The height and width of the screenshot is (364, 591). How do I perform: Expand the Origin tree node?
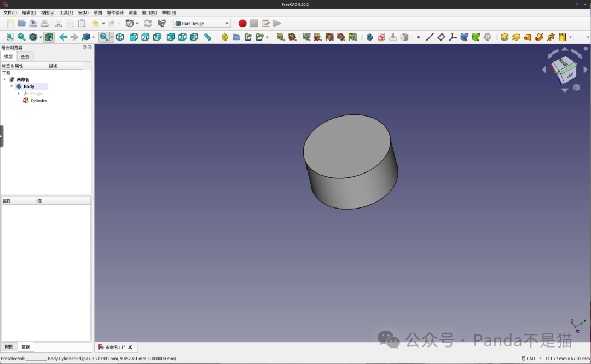point(19,94)
